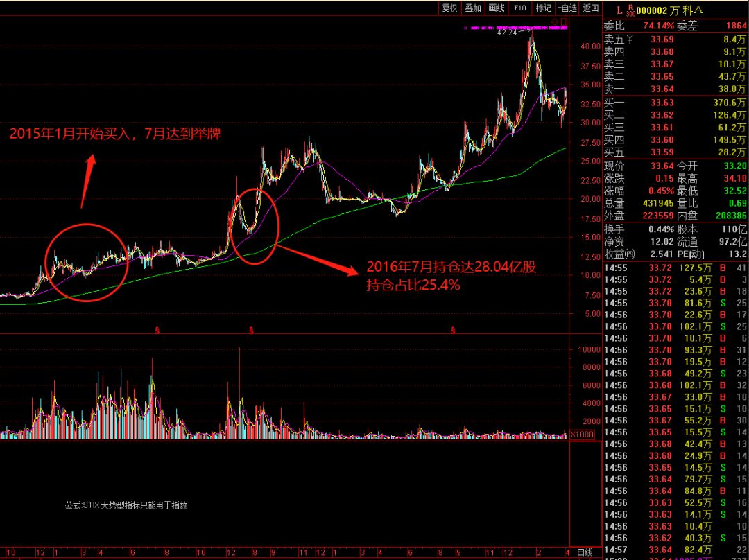Add stock to watchlist via +自选
Image resolution: width=749 pixels, height=560 pixels.
pyautogui.click(x=567, y=8)
